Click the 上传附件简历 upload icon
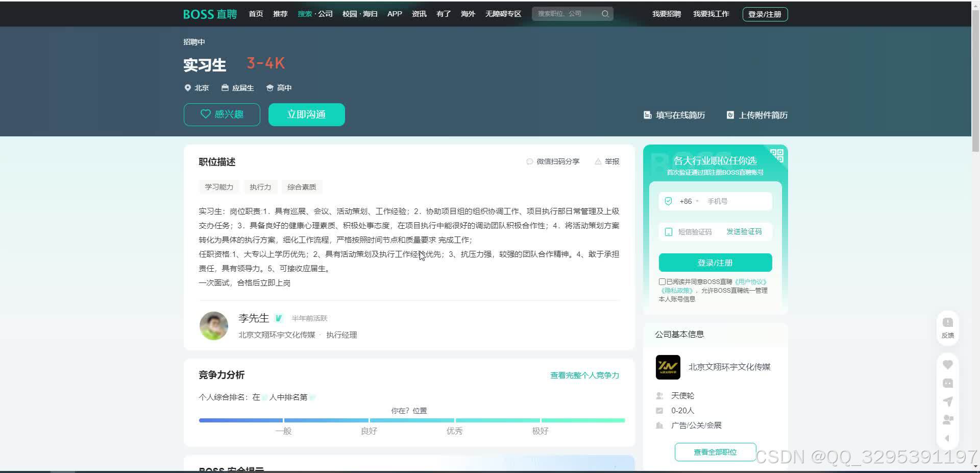 click(x=730, y=115)
